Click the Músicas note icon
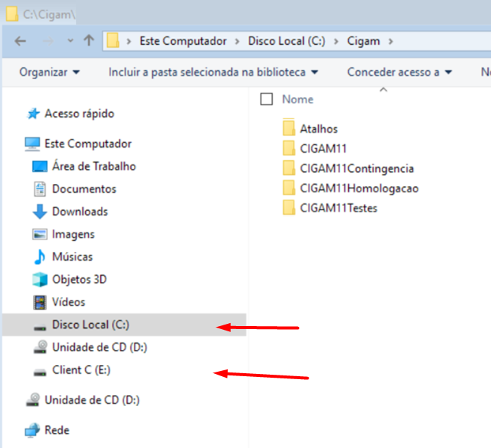491x448 pixels. (40, 257)
